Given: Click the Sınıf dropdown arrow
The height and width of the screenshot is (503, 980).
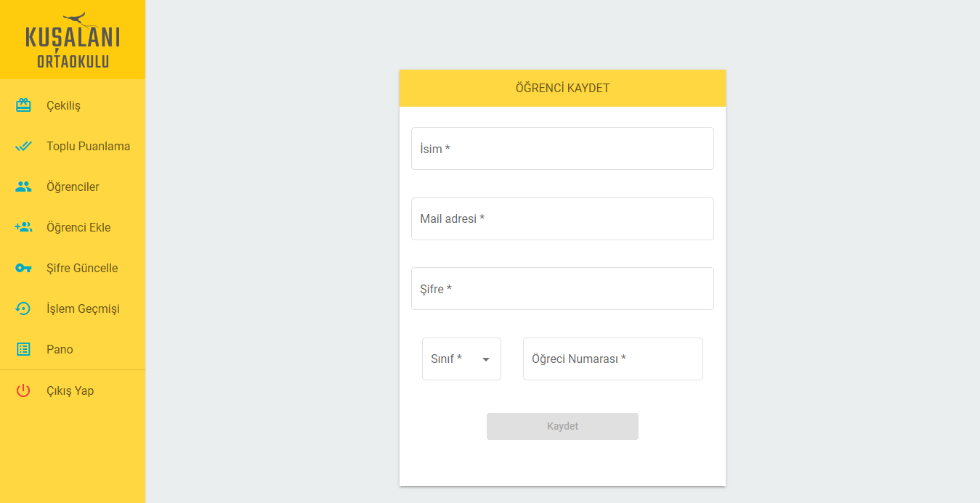Looking at the screenshot, I should 486,359.
